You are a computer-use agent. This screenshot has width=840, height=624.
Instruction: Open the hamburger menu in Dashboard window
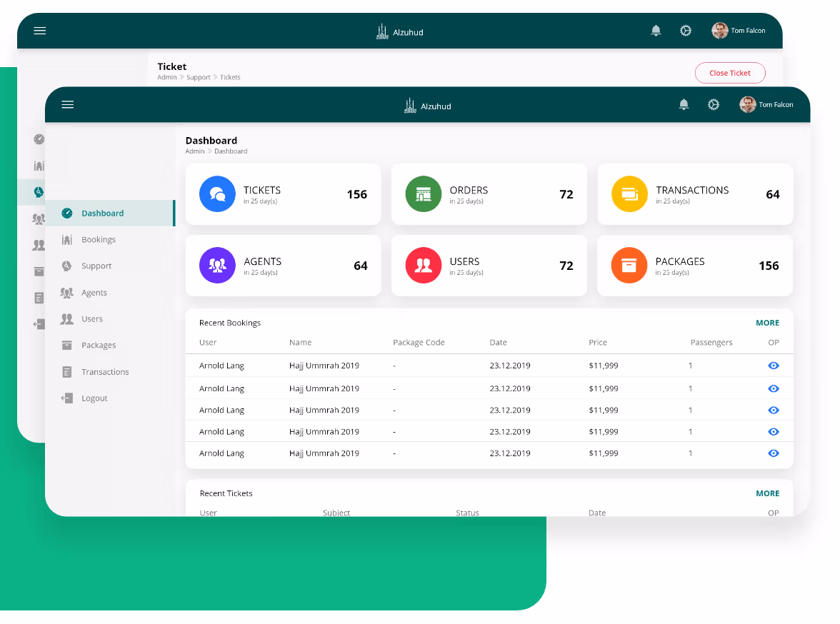(x=68, y=105)
